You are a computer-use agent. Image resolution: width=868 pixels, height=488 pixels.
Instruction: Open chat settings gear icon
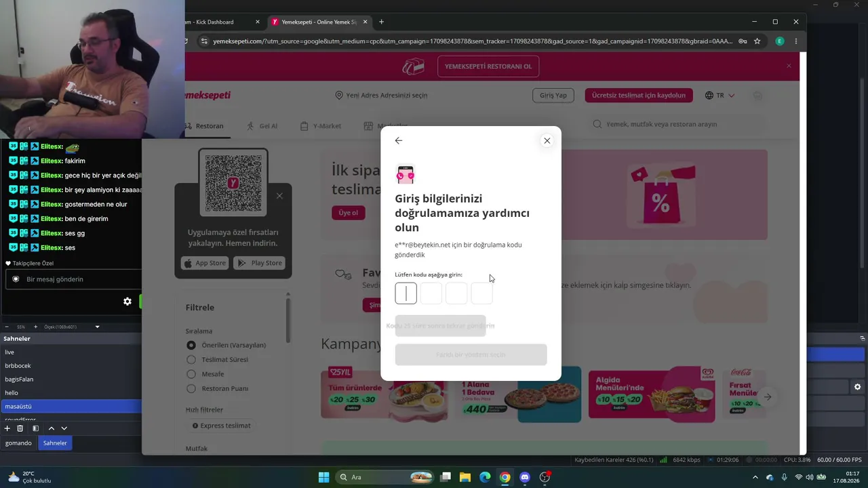(x=127, y=302)
